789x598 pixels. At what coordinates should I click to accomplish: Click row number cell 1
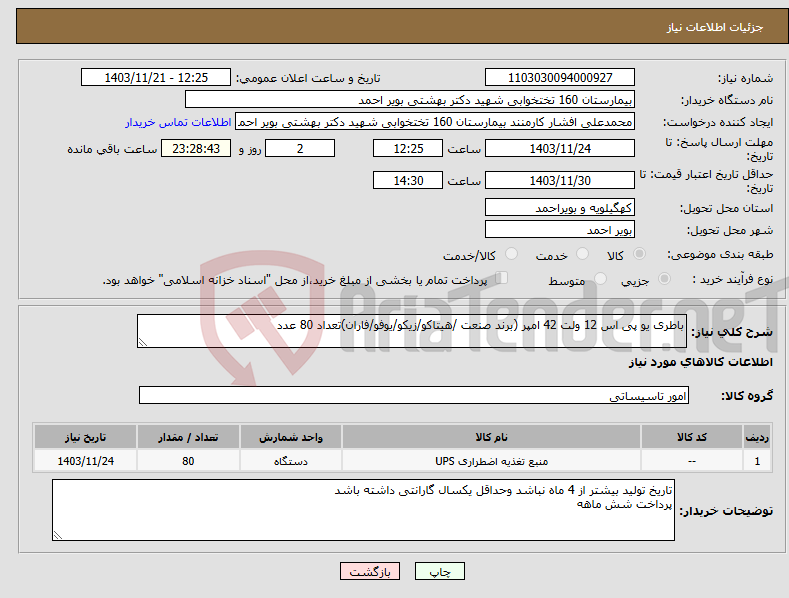pos(757,461)
